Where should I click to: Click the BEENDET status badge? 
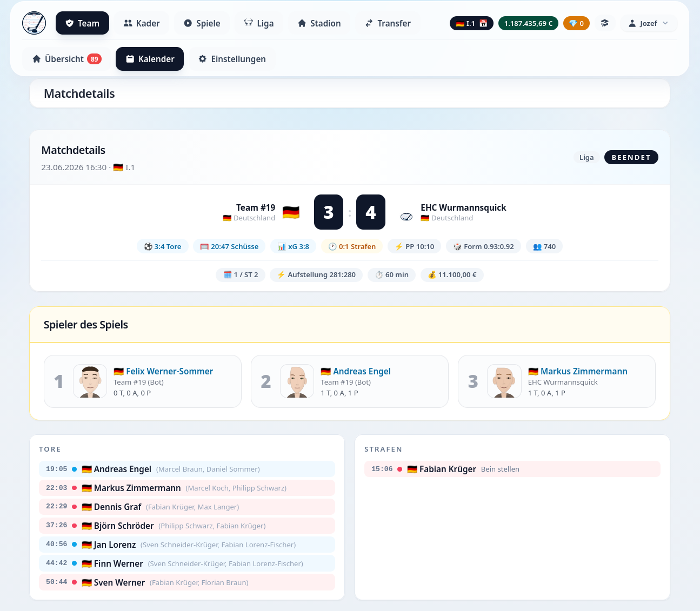[631, 157]
